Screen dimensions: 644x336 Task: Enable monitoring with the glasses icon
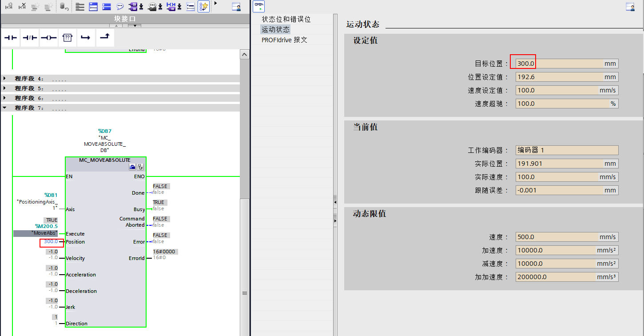point(259,6)
